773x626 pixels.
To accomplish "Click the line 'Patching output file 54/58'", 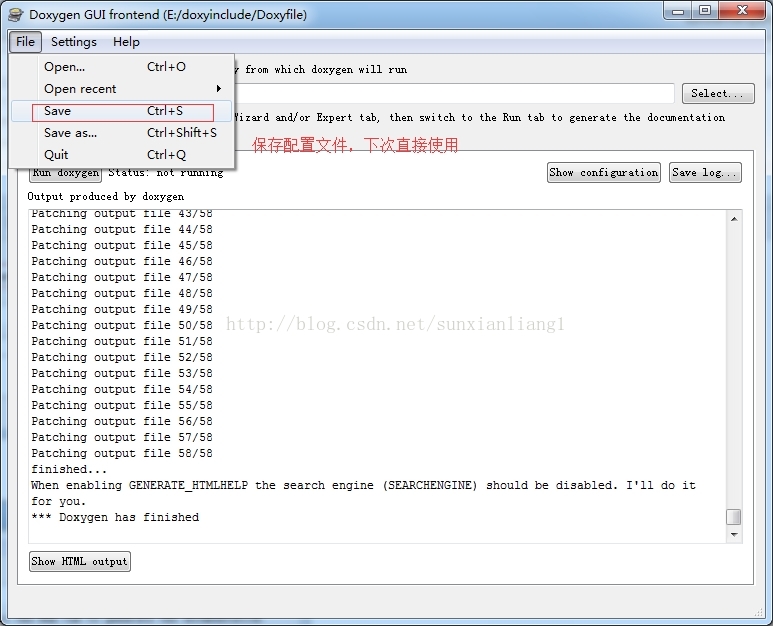I will [x=122, y=389].
